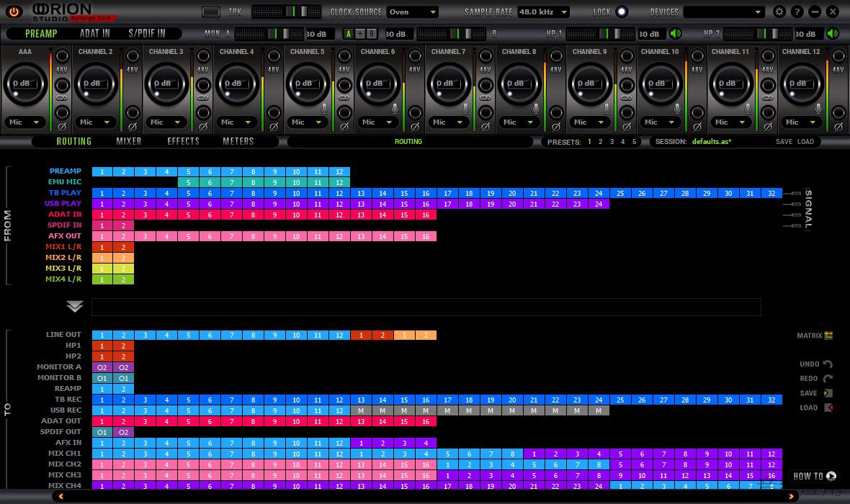Click the mic emulation icon on Channel 12
Screen dimensions: 850x504
[818, 109]
